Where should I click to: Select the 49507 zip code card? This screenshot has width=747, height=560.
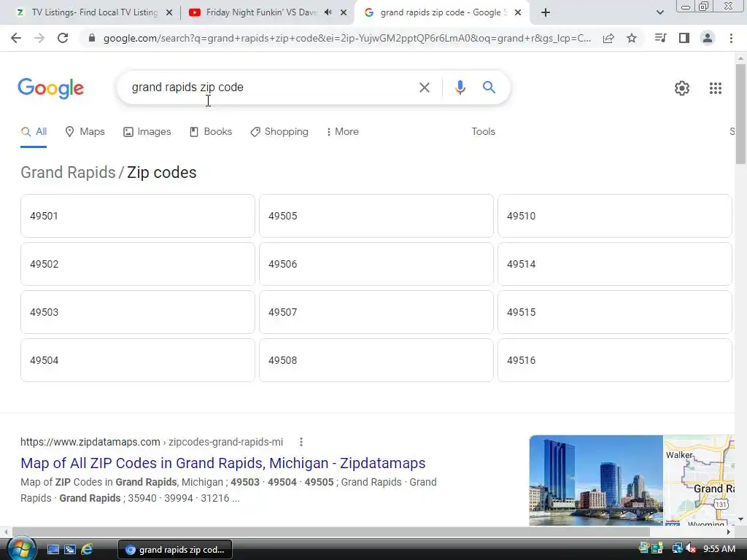tap(376, 312)
